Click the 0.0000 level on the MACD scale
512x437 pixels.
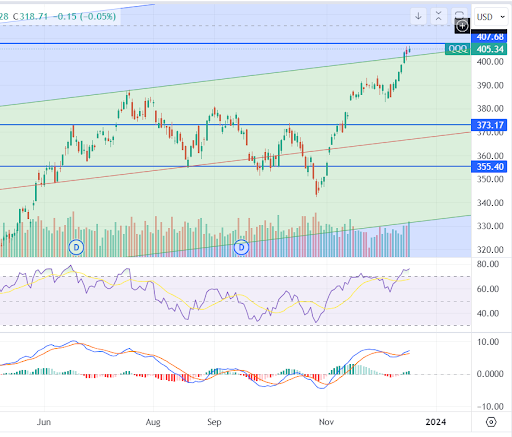[490, 374]
